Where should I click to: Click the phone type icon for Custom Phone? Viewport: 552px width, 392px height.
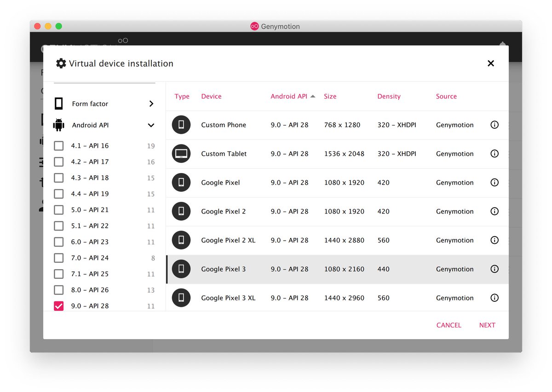point(181,125)
